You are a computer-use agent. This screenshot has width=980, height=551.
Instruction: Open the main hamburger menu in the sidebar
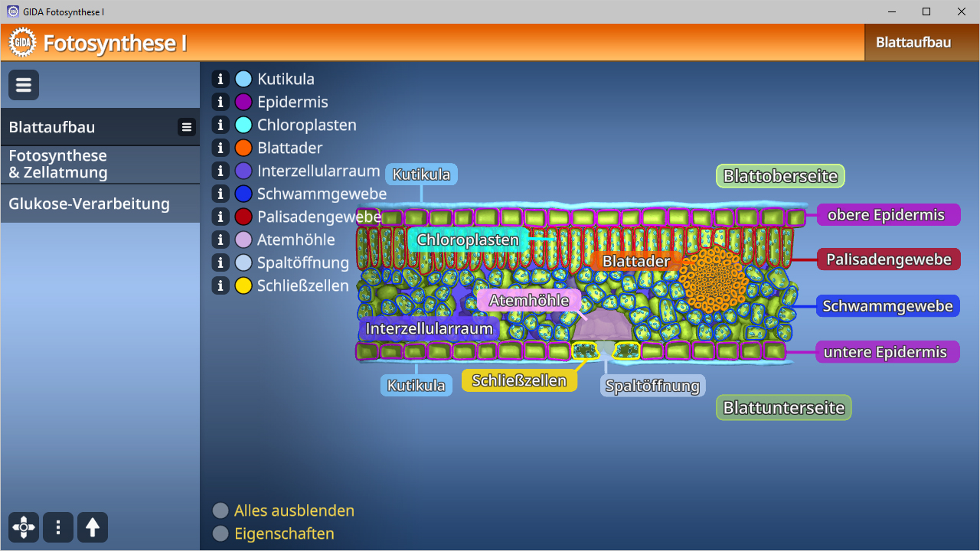[23, 84]
